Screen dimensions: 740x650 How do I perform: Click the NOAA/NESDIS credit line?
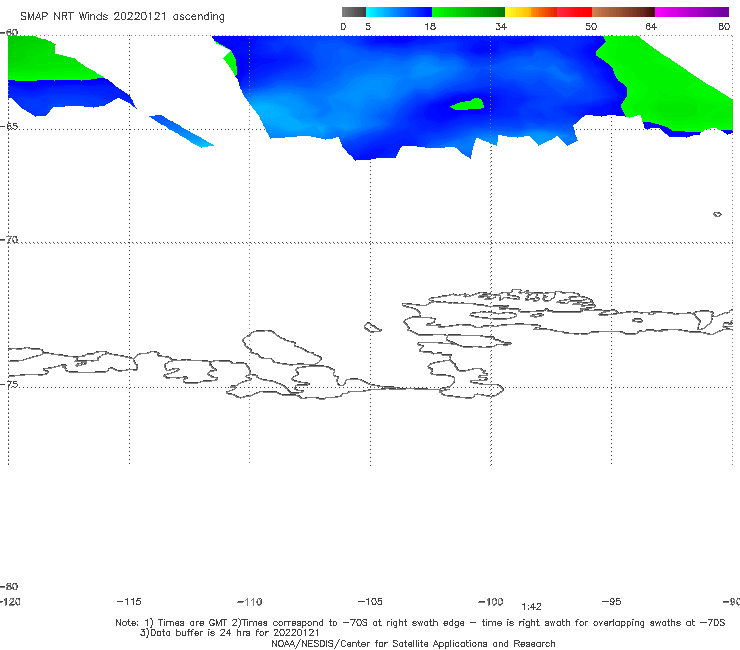413,643
